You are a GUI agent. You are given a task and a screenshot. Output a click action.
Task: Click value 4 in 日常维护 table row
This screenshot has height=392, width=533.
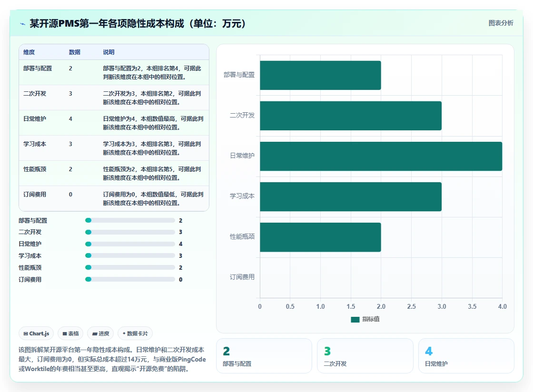70,118
